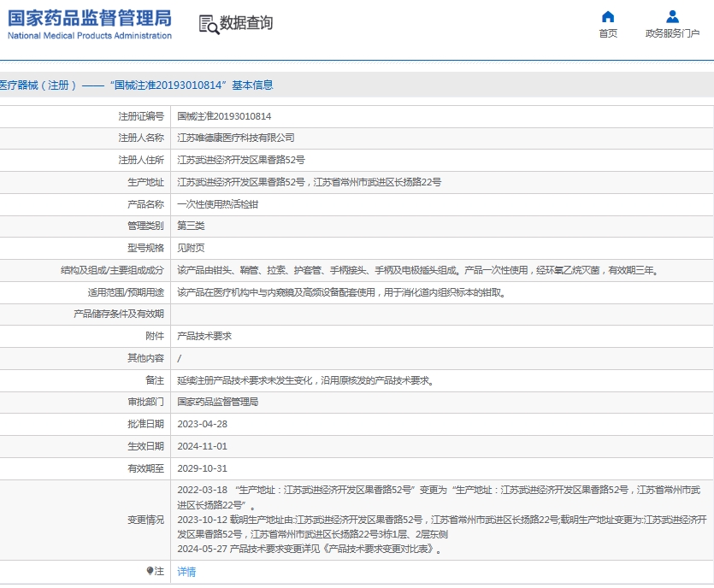
Task: Click the 数据查询 heading text
Action: [x=246, y=23]
